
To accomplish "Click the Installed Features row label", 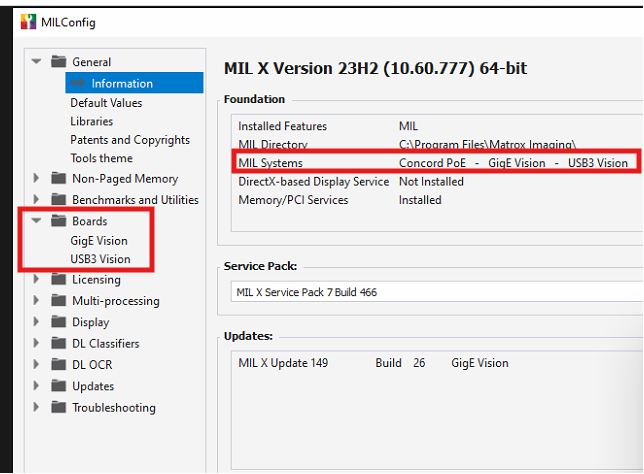I will pyautogui.click(x=283, y=126).
